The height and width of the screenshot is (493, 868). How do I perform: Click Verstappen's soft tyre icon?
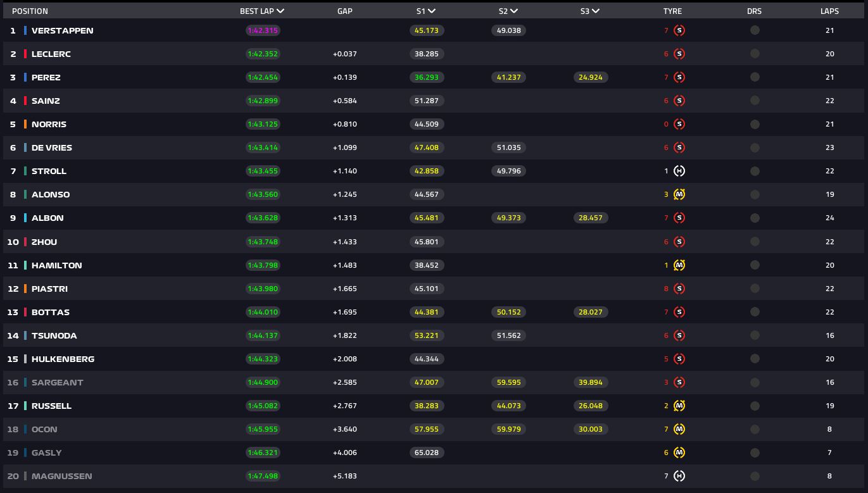click(x=679, y=30)
